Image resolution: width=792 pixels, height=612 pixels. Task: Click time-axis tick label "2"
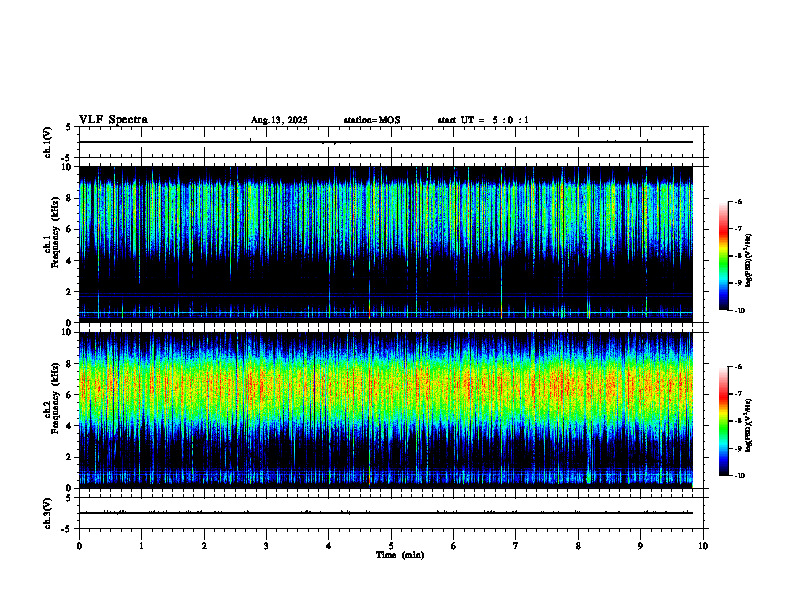pyautogui.click(x=204, y=546)
